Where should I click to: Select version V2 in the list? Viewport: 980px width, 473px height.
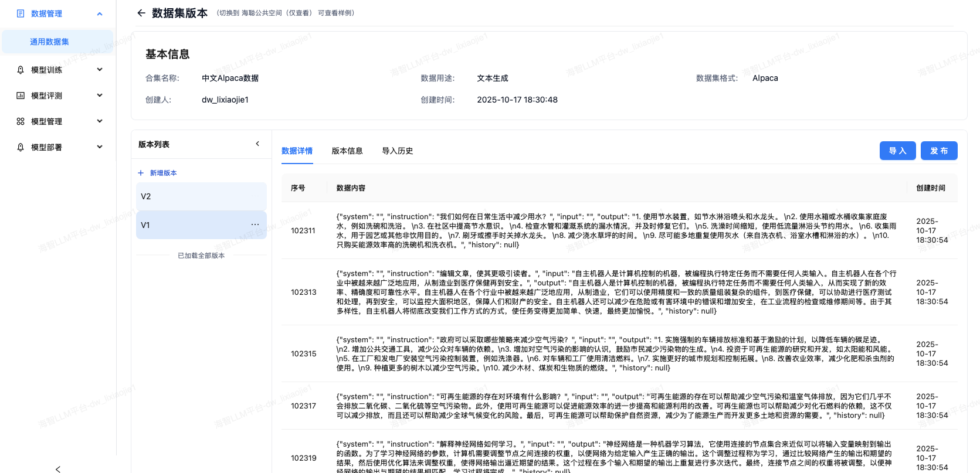click(201, 196)
